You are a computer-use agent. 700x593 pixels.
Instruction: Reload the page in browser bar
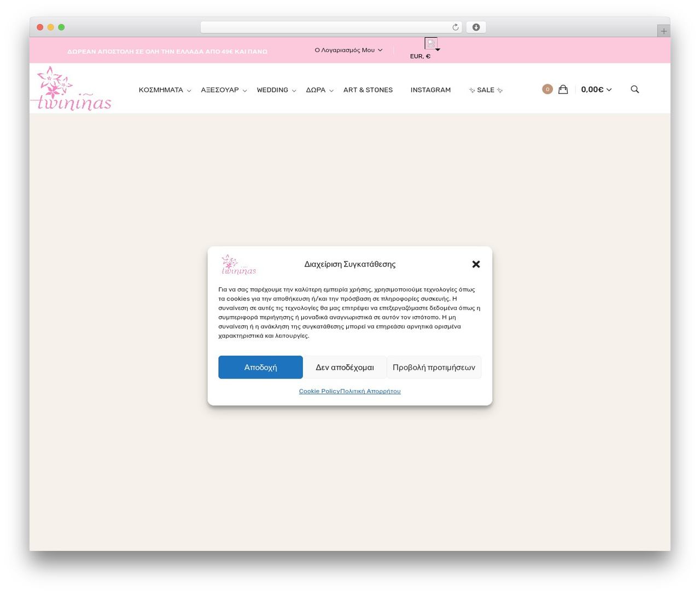(455, 27)
